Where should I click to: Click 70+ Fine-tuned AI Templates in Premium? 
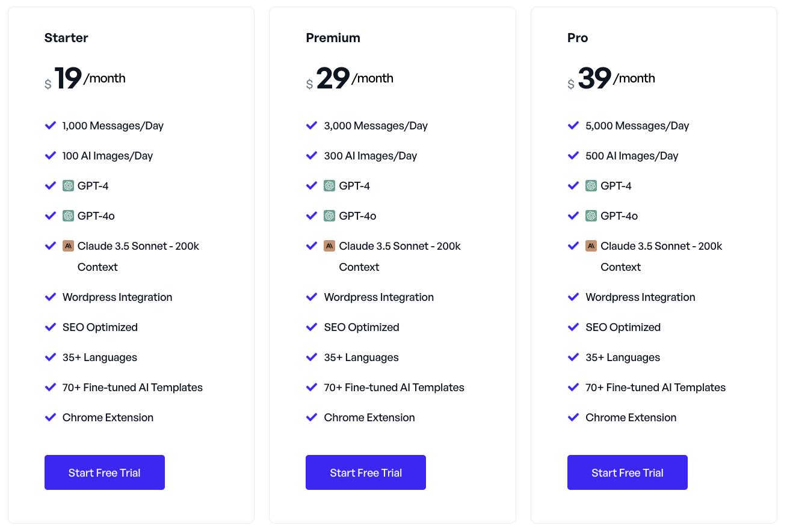point(394,388)
